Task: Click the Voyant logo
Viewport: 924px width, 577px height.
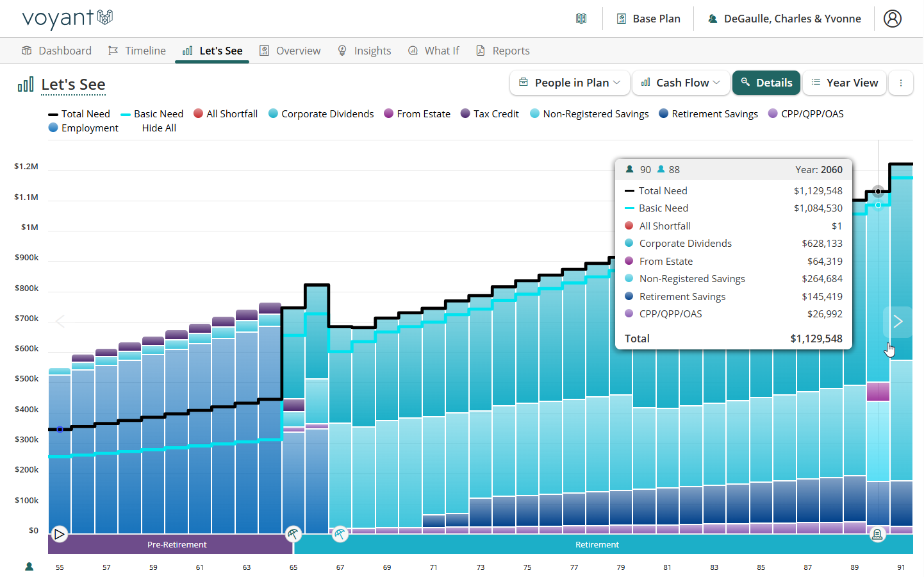Action: coord(67,19)
